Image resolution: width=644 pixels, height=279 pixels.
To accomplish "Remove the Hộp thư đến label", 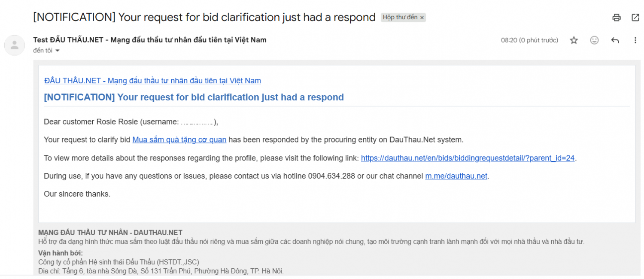I will 422,18.
